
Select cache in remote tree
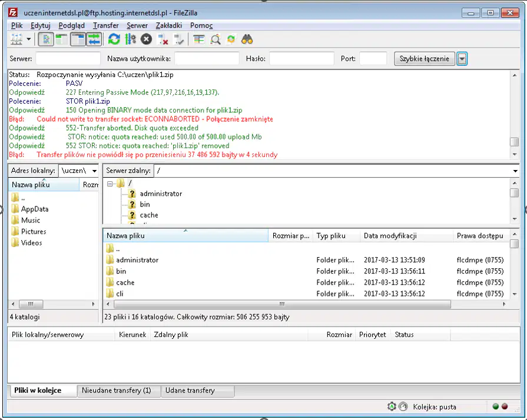pyautogui.click(x=149, y=215)
